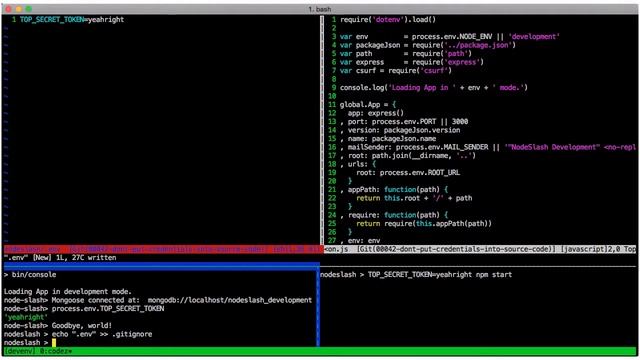Click the process.env.TOP_SECRET_TOKEN REPL line

84,309
